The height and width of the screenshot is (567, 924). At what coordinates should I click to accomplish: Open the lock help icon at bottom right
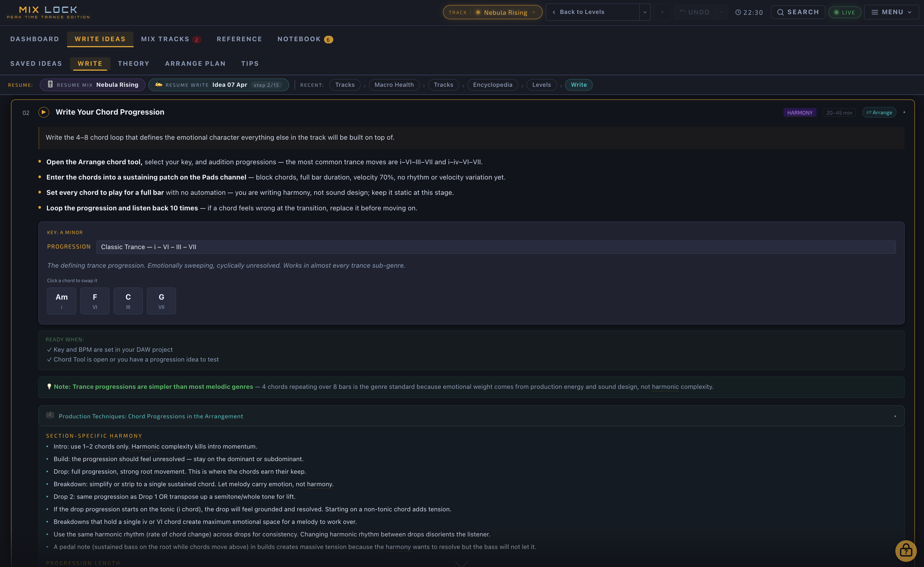906,550
